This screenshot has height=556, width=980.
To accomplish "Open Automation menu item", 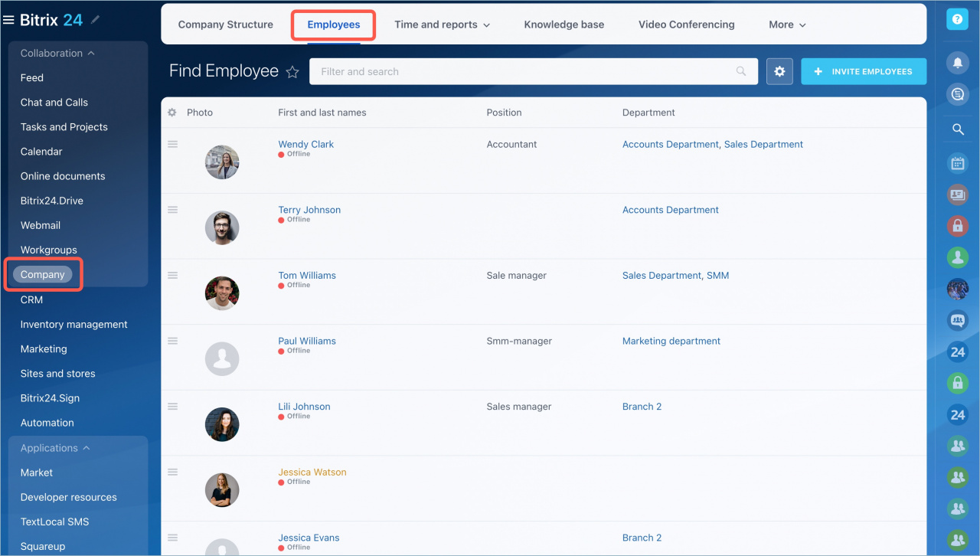I will pyautogui.click(x=47, y=423).
